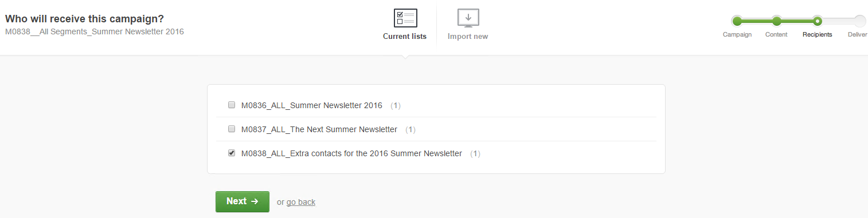Image resolution: width=868 pixels, height=218 pixels.
Task: Click the Recipients step circle
Action: pos(818,21)
